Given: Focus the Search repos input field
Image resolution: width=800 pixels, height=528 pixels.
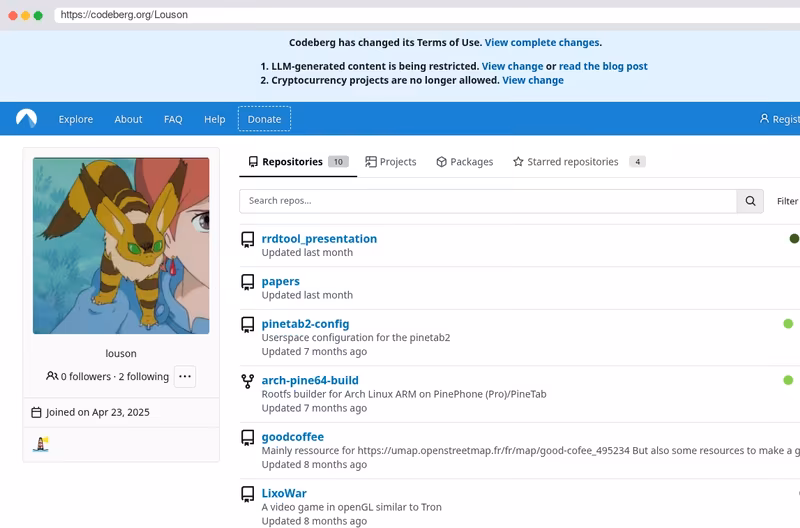Looking at the screenshot, I should click(488, 201).
